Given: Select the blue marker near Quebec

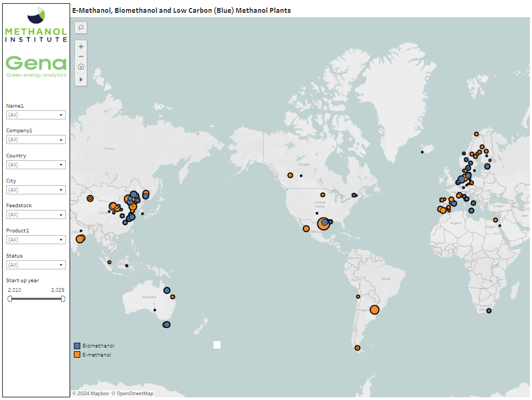Looking at the screenshot, I should point(354,195).
